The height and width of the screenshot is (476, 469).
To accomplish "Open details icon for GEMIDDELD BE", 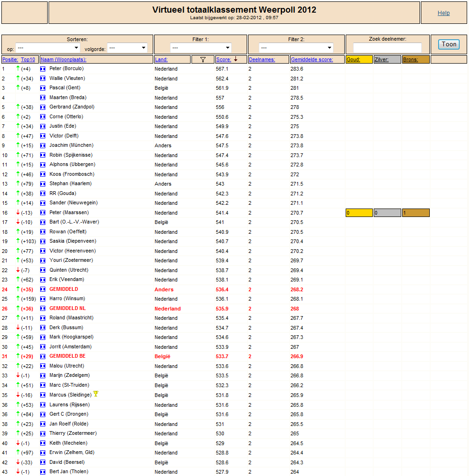I will (43, 356).
